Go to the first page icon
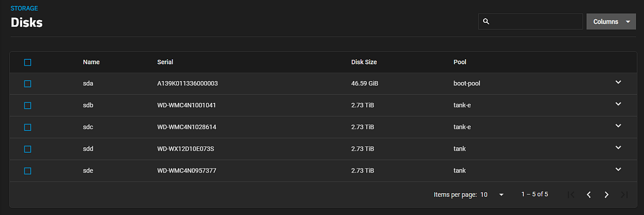This screenshot has height=215, width=644. 571,195
